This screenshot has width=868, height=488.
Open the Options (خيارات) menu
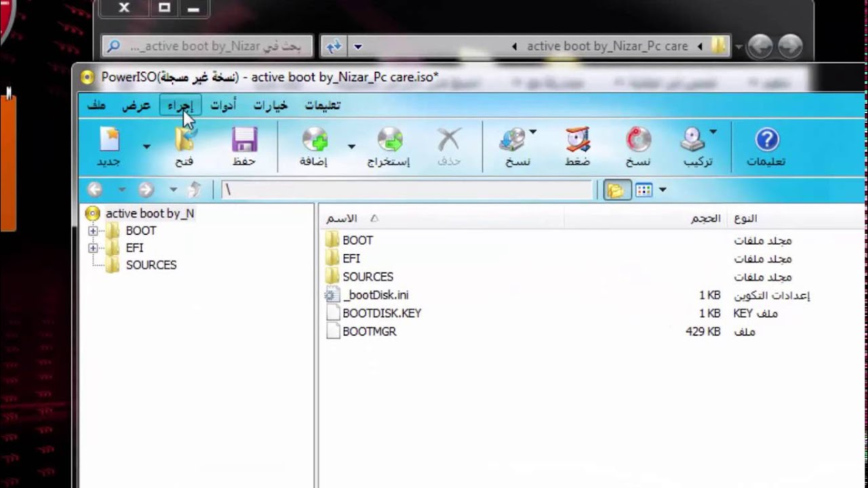pos(271,105)
